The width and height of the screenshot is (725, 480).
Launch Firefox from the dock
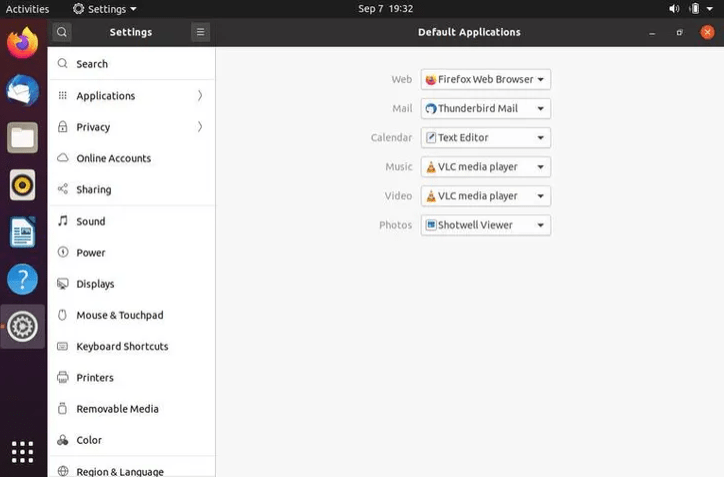[x=22, y=43]
